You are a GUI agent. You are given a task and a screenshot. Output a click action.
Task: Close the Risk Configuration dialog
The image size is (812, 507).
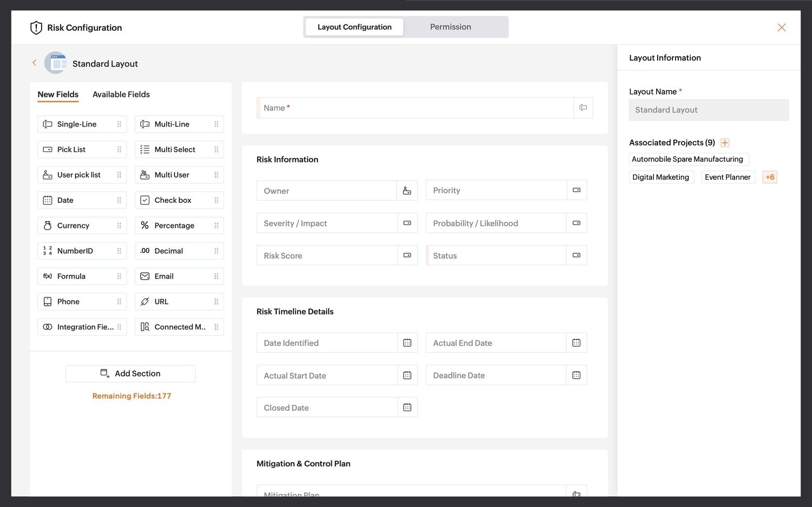pyautogui.click(x=781, y=28)
